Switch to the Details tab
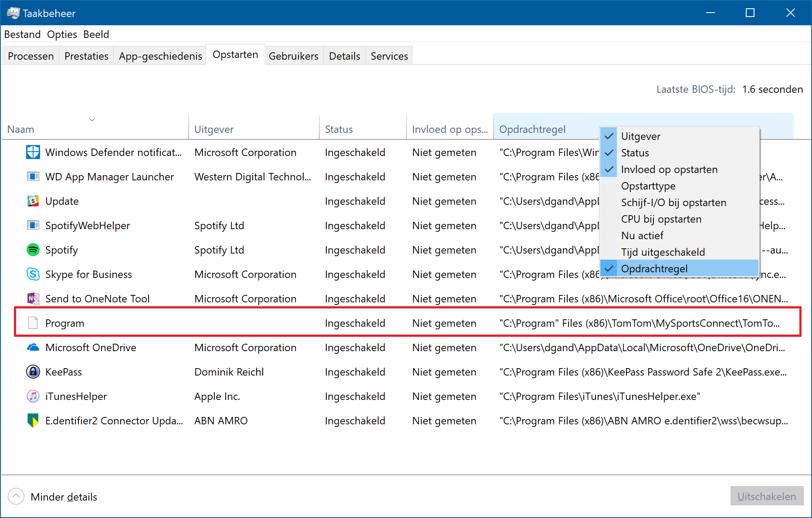This screenshot has height=518, width=812. pos(345,56)
